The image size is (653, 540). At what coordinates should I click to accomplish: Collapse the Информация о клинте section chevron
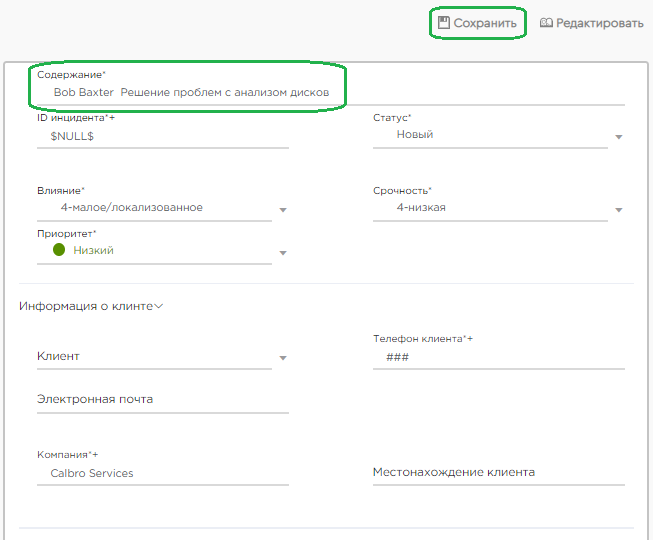(159, 306)
